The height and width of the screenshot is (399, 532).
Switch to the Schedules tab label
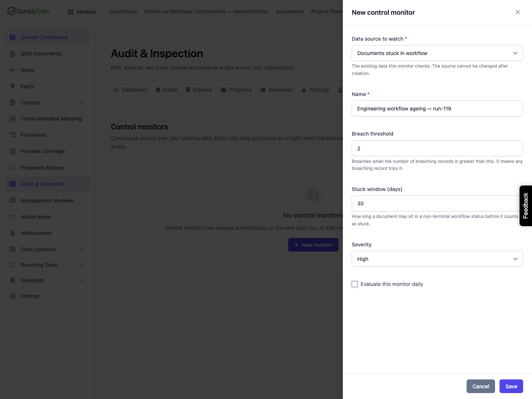coord(280,90)
